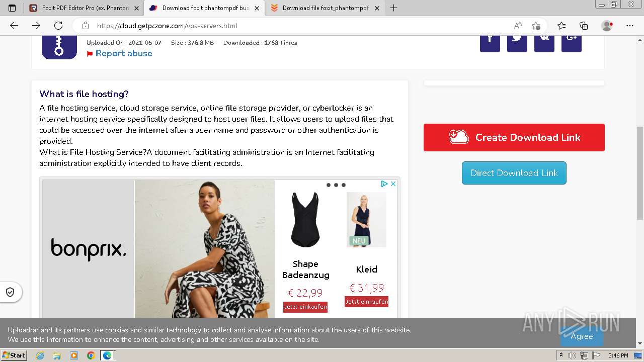Viewport: 644px width, 362px height.
Task: Close the bonprix advertisement with X
Action: click(393, 184)
